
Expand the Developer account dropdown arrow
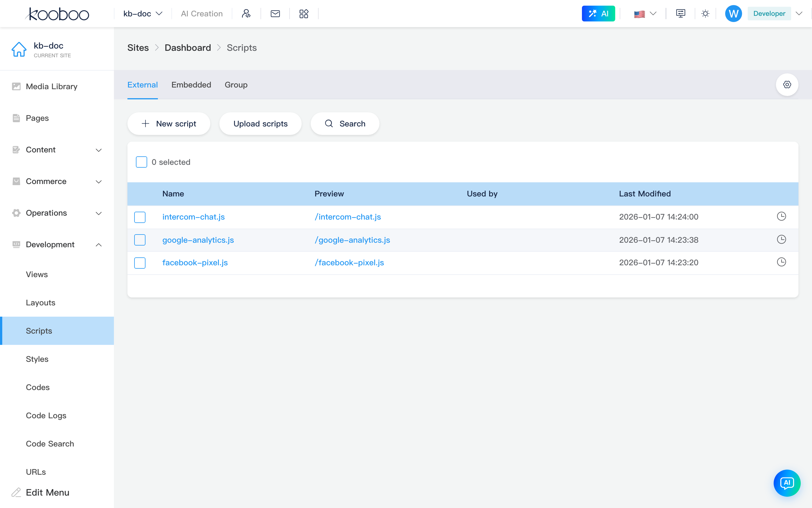(799, 14)
